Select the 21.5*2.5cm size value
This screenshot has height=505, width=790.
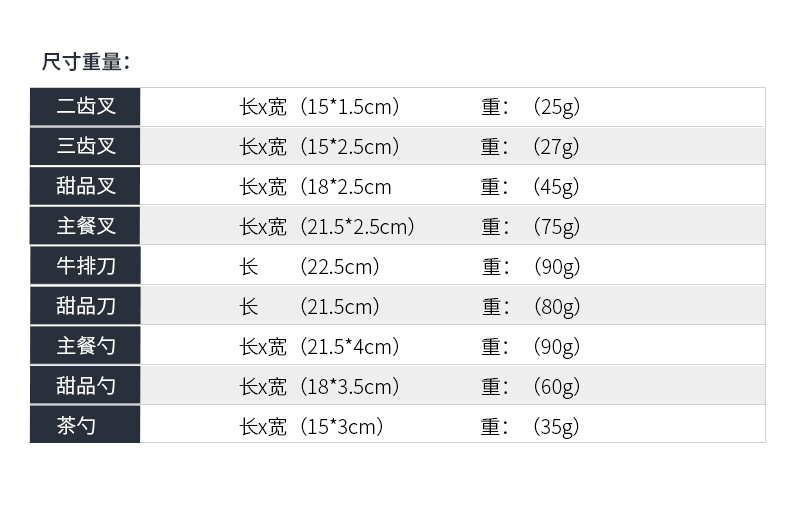[x=358, y=227]
